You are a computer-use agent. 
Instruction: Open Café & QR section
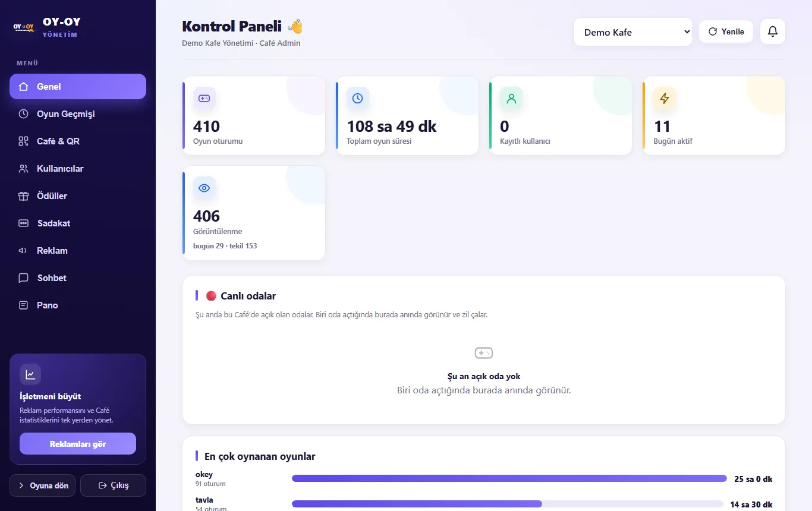(78, 141)
